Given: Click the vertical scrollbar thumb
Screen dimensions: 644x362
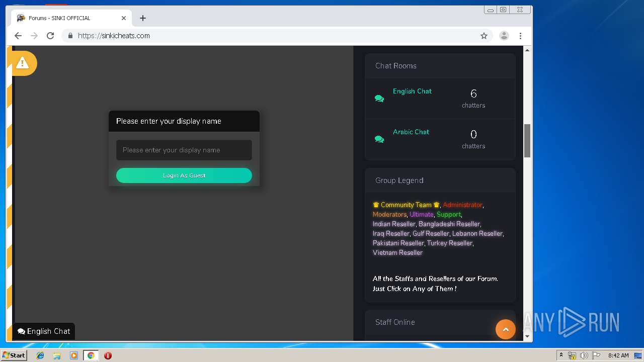Looking at the screenshot, I should click(x=527, y=141).
